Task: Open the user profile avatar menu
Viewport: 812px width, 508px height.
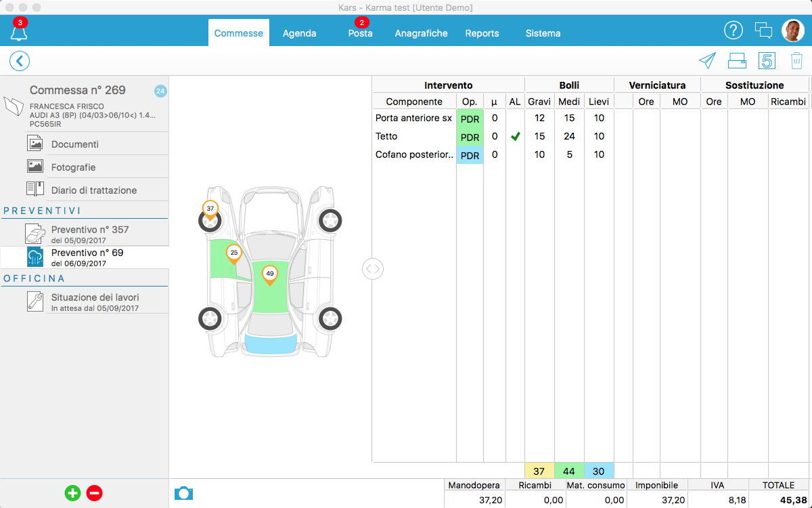Action: pyautogui.click(x=792, y=30)
